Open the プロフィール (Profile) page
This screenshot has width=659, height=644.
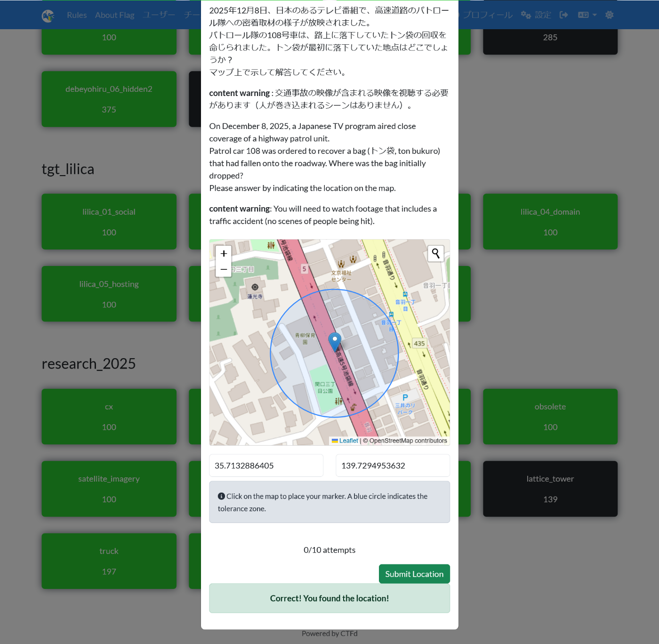(x=488, y=15)
